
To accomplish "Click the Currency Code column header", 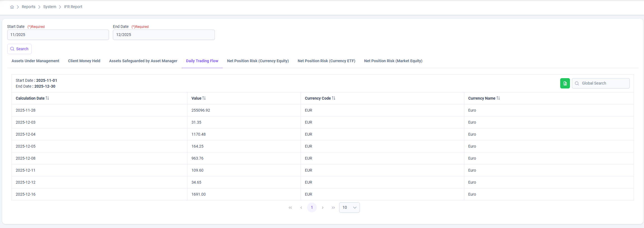I will tap(382, 98).
